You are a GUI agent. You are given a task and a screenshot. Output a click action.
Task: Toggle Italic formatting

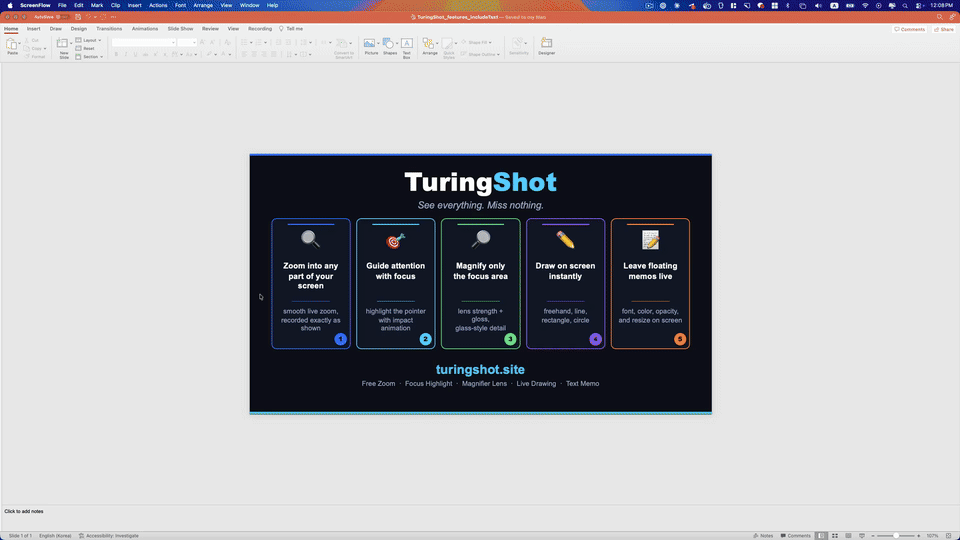126,54
